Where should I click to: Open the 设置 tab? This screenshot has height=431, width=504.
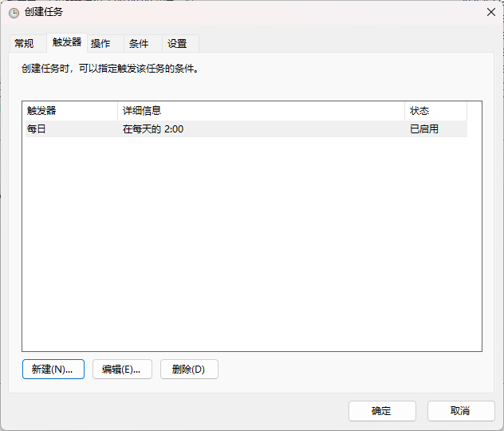[x=180, y=43]
